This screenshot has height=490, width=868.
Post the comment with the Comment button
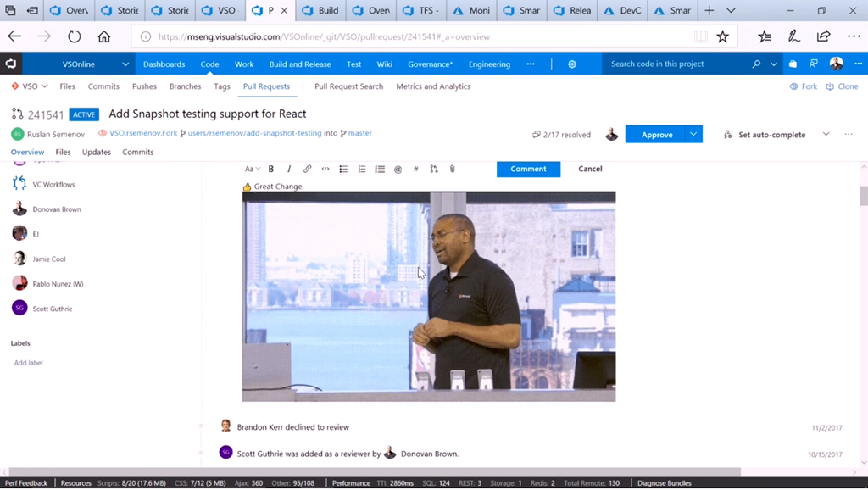point(528,169)
